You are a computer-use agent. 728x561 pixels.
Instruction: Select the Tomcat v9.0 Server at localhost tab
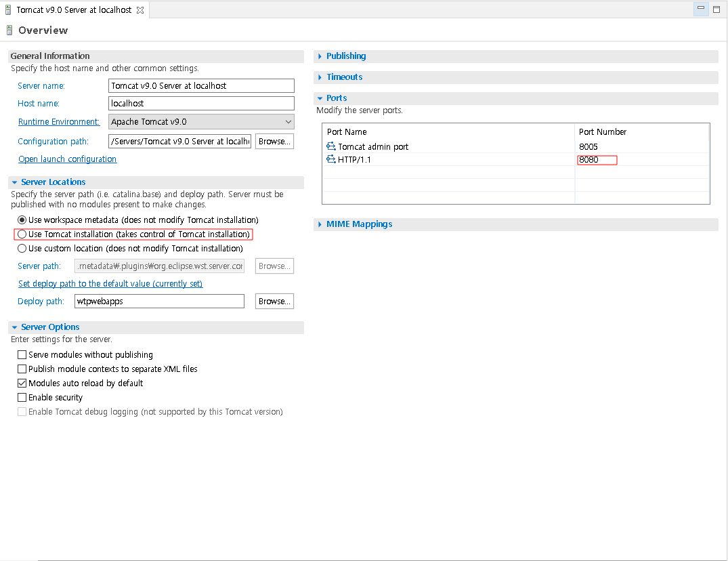pyautogui.click(x=74, y=9)
